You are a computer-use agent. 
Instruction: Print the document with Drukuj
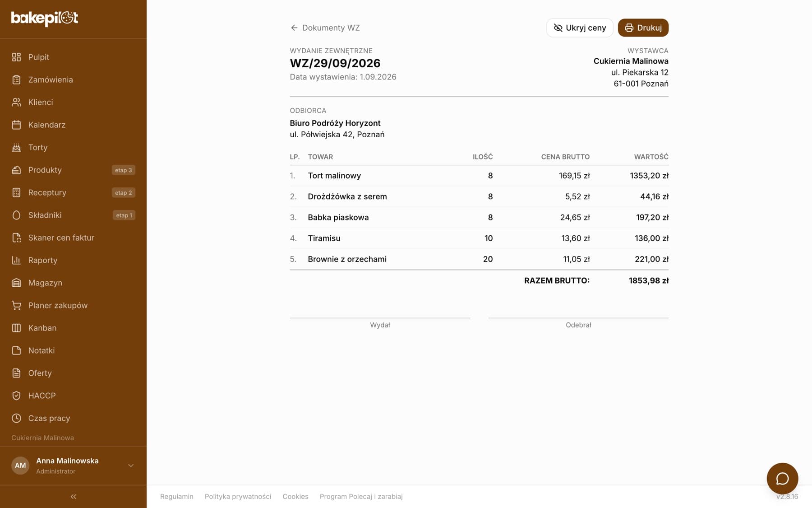[643, 28]
